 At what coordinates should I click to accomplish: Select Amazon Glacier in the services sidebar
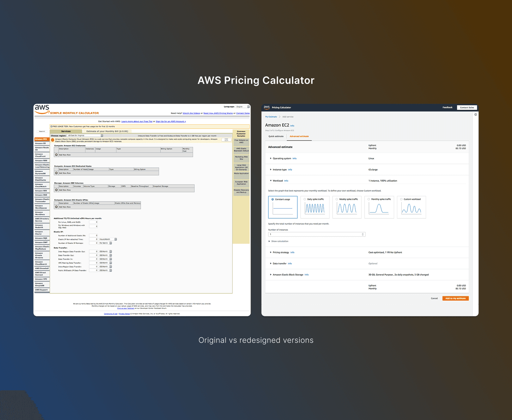[x=42, y=233]
